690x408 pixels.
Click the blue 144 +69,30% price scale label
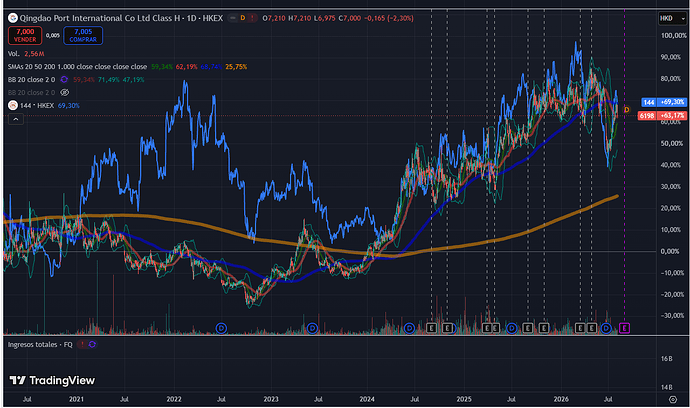tap(664, 102)
